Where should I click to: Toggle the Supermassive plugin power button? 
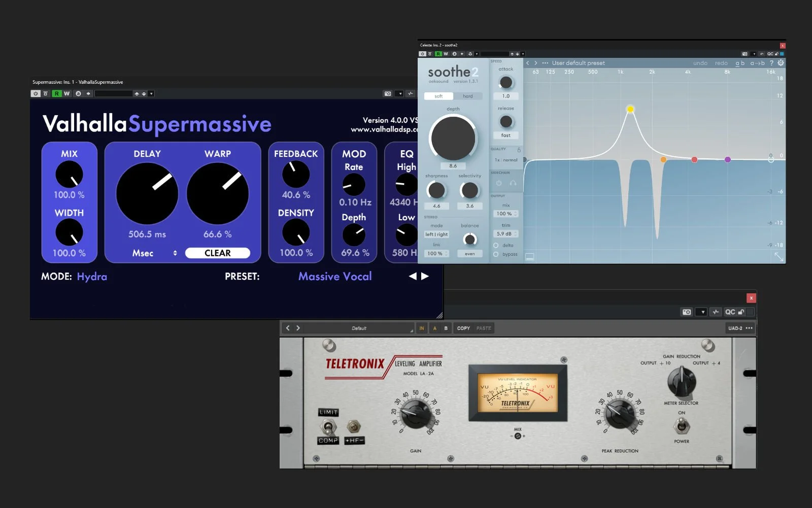[x=36, y=93]
